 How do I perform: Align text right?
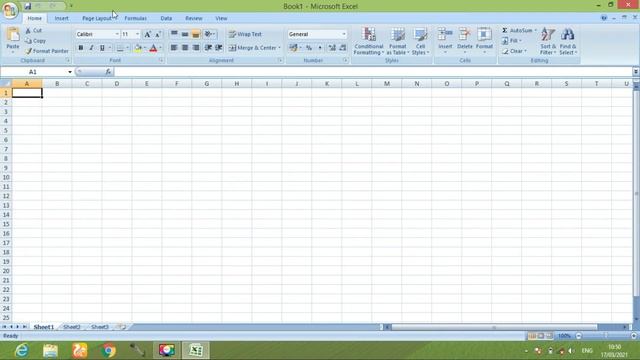point(196,48)
